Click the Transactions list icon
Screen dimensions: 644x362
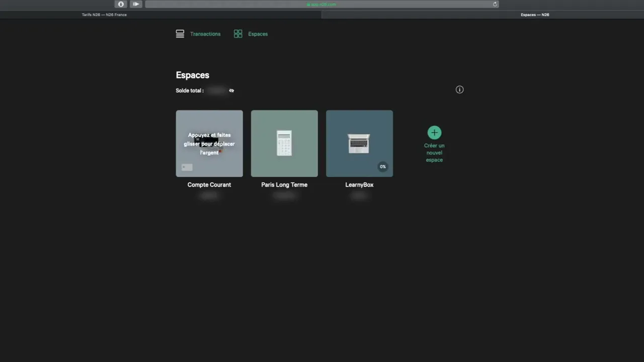pos(180,34)
